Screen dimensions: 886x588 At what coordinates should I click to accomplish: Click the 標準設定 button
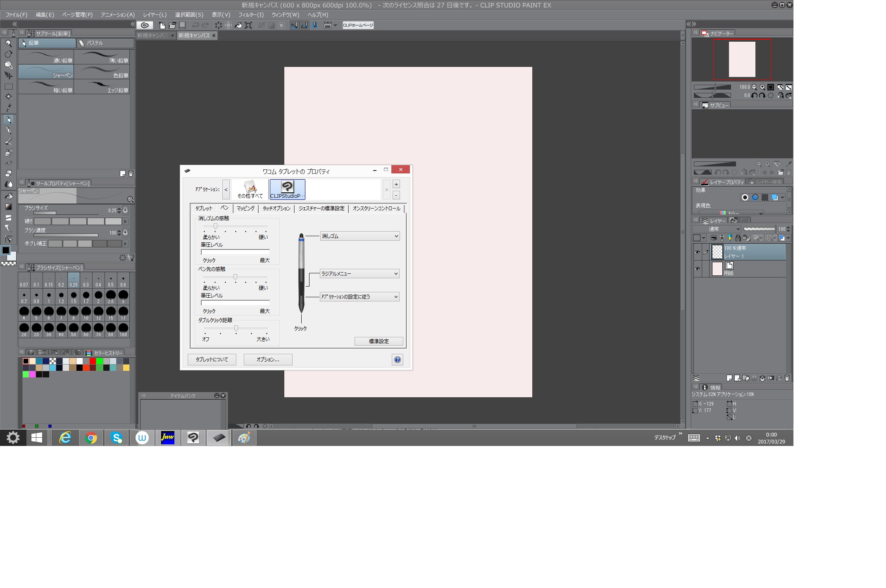point(379,341)
